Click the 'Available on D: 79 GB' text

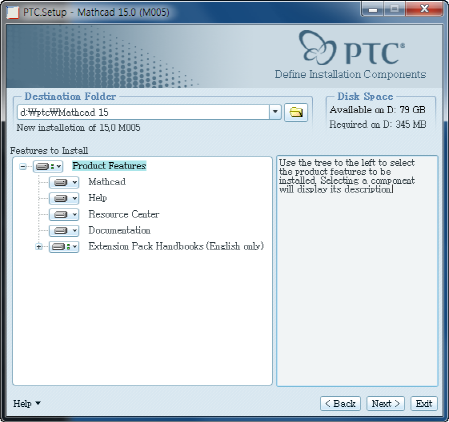pos(377,110)
